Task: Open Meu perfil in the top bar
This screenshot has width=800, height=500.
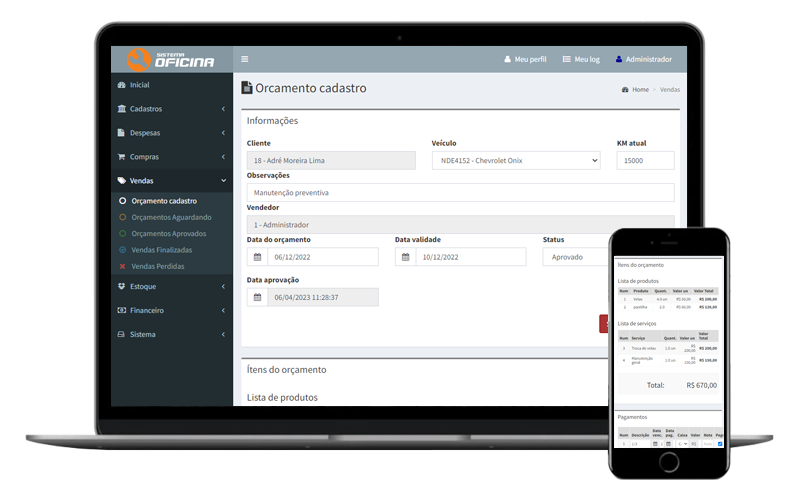Action: (x=524, y=60)
